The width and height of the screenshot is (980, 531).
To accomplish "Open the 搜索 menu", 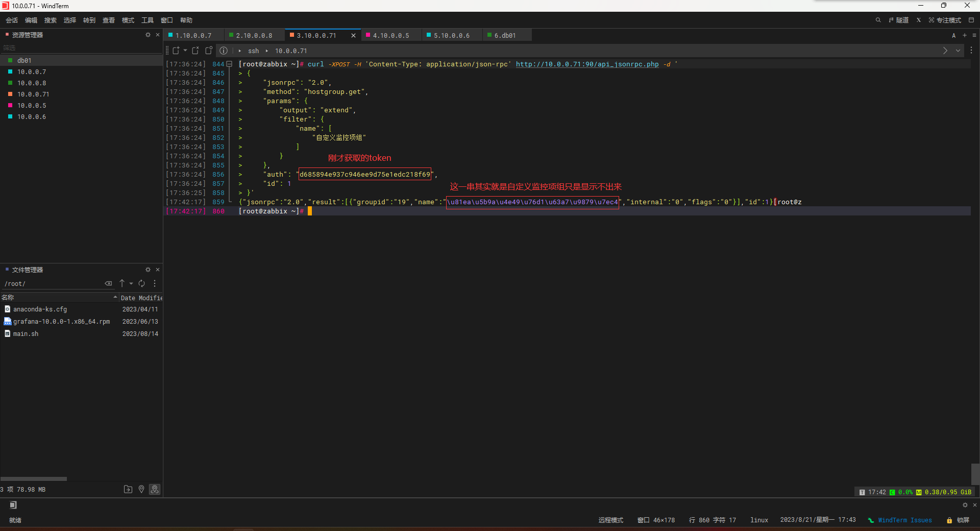I will pos(51,20).
